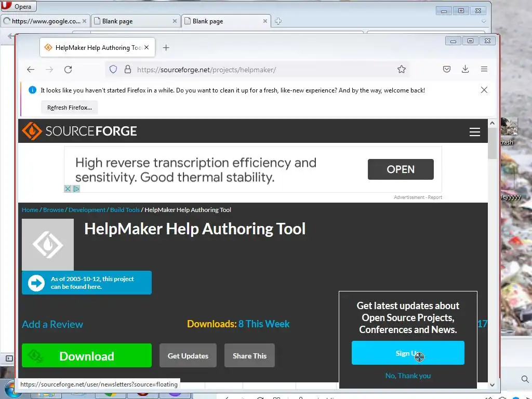Open a new Firefox tab
Screen dimensions: 532x399
[166, 48]
